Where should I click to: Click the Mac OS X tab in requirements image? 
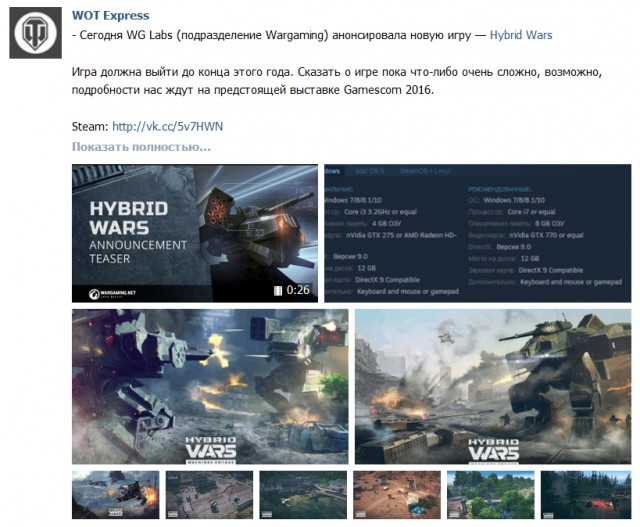click(x=369, y=171)
